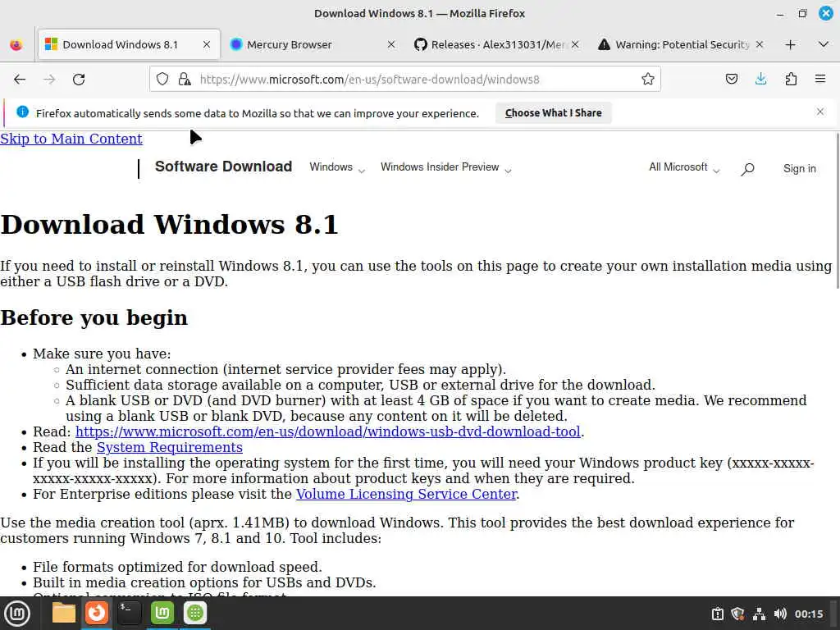The image size is (840, 630).
Task: Open Firefox View pinned icon
Action: [16, 45]
